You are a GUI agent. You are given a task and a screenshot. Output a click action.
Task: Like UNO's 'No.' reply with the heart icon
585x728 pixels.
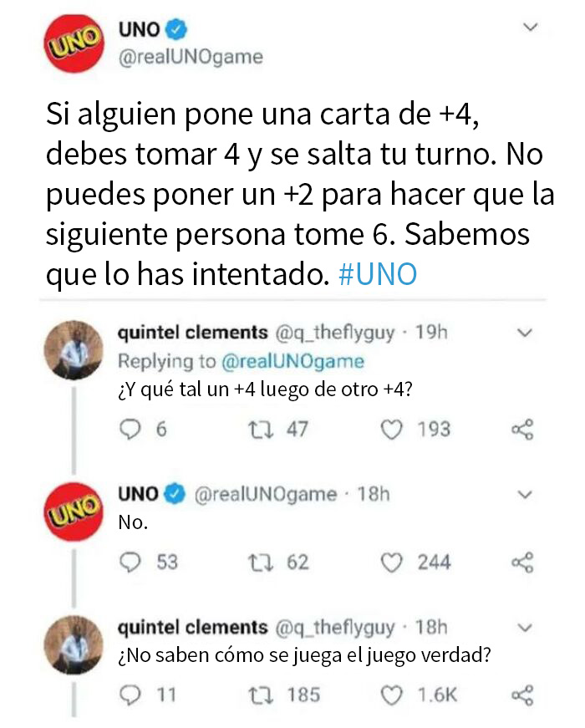pos(393,563)
